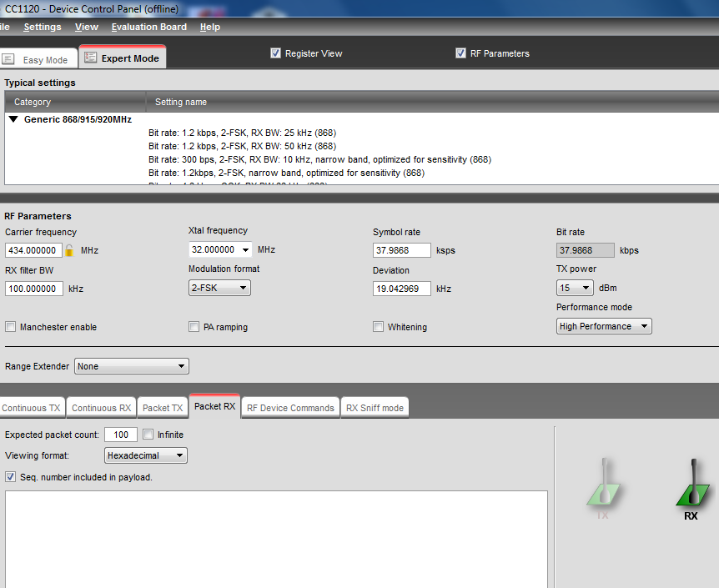Open the RX Sniff mode tab
The image size is (719, 588).
[375, 408]
